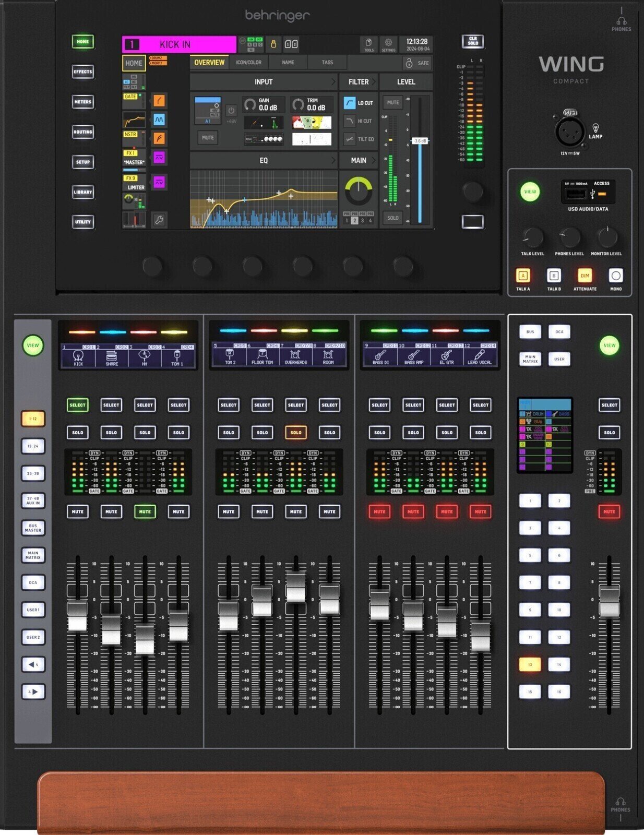644x835 pixels.
Task: Click the on-screen level fader at -3.6 dB
Action: coord(420,141)
